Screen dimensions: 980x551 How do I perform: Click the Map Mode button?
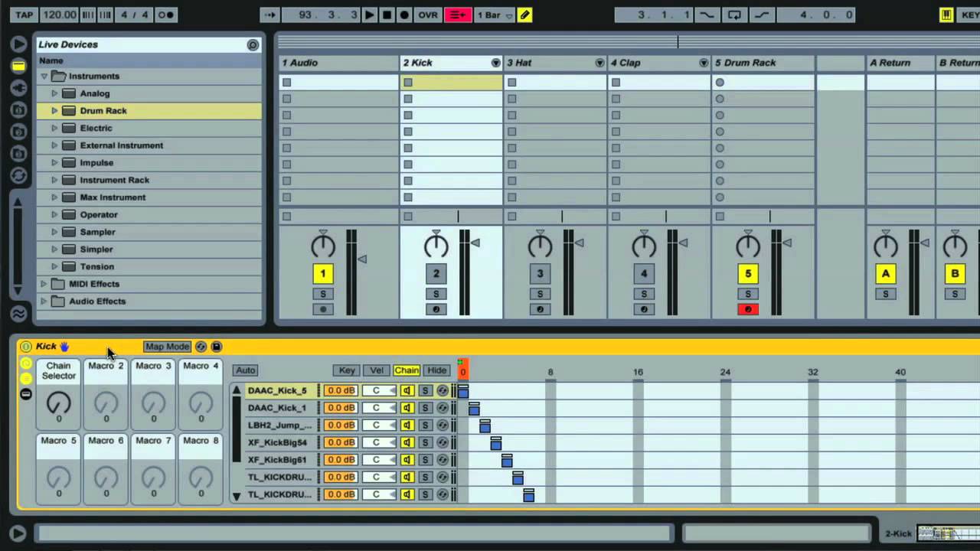tap(167, 347)
